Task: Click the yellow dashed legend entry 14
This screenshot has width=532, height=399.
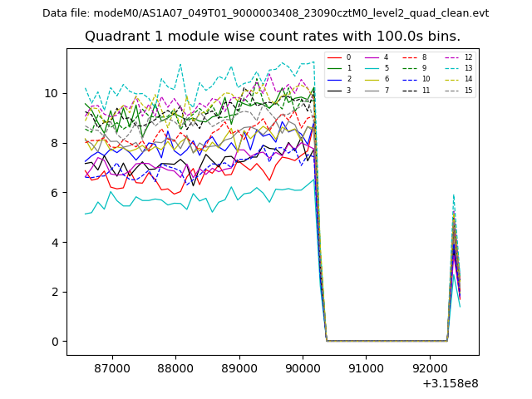Action: pos(451,79)
